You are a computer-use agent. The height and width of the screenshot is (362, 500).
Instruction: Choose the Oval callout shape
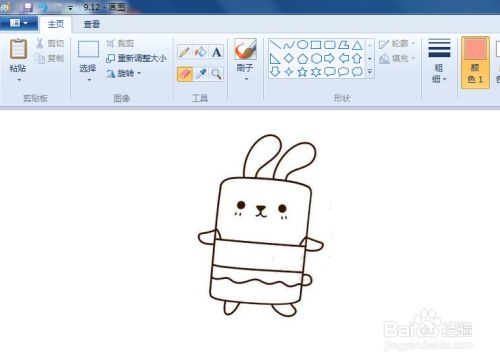(343, 72)
